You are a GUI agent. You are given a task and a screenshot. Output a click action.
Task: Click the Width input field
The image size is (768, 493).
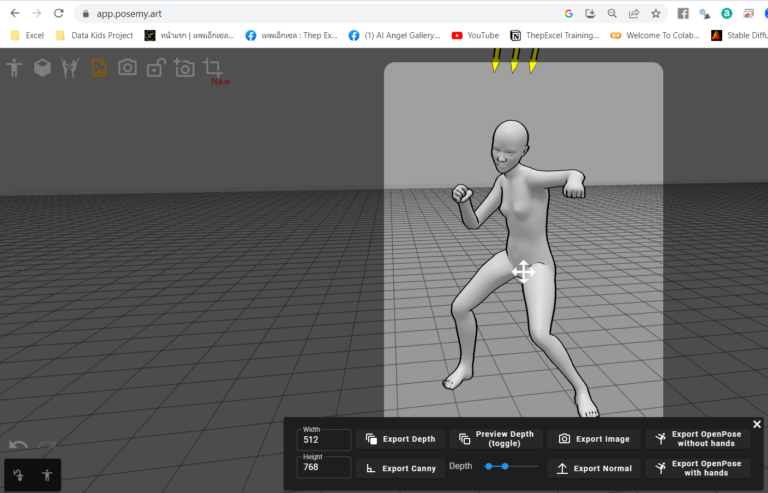[x=324, y=440]
